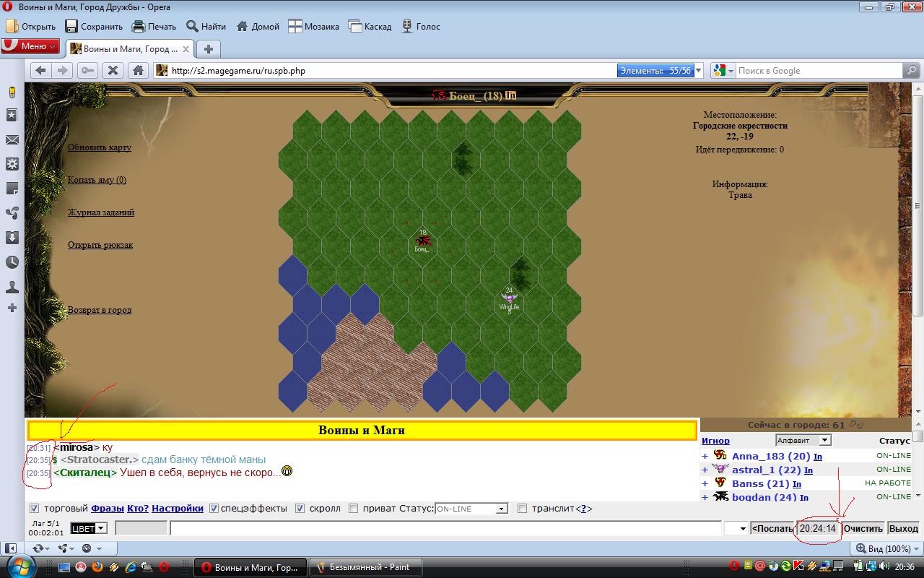This screenshot has width=924, height=578.
Task: Open the Вид (100%) zoom dropdown
Action: 885,548
